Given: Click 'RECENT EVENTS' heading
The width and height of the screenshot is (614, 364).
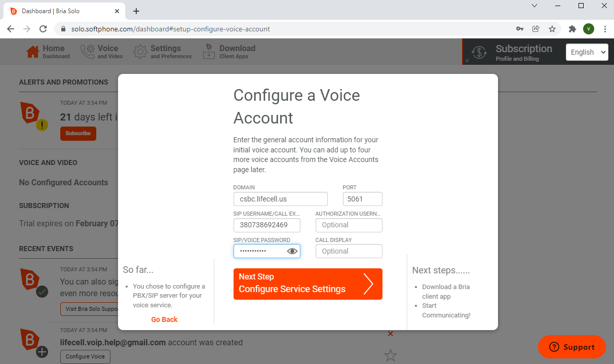Looking at the screenshot, I should tap(46, 249).
